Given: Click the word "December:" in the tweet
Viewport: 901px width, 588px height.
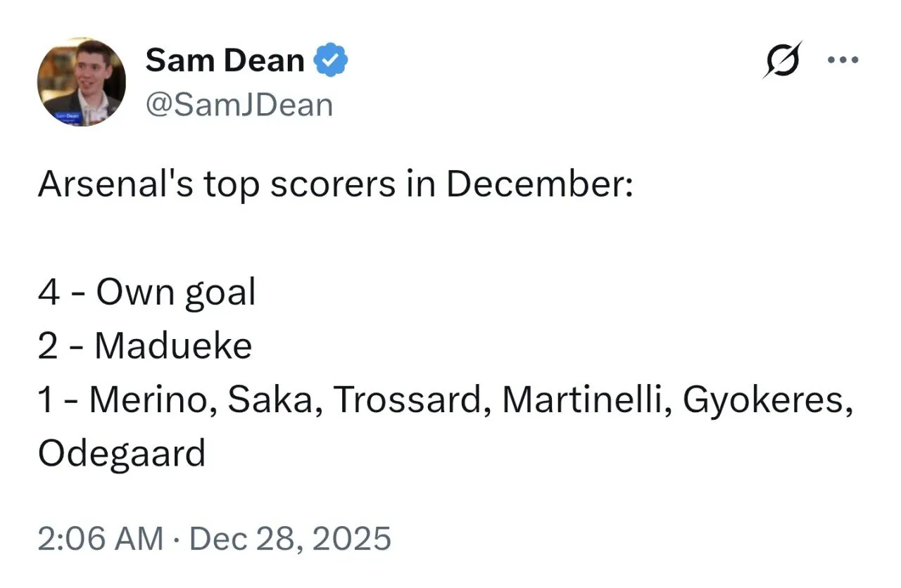Looking at the screenshot, I should tap(540, 185).
